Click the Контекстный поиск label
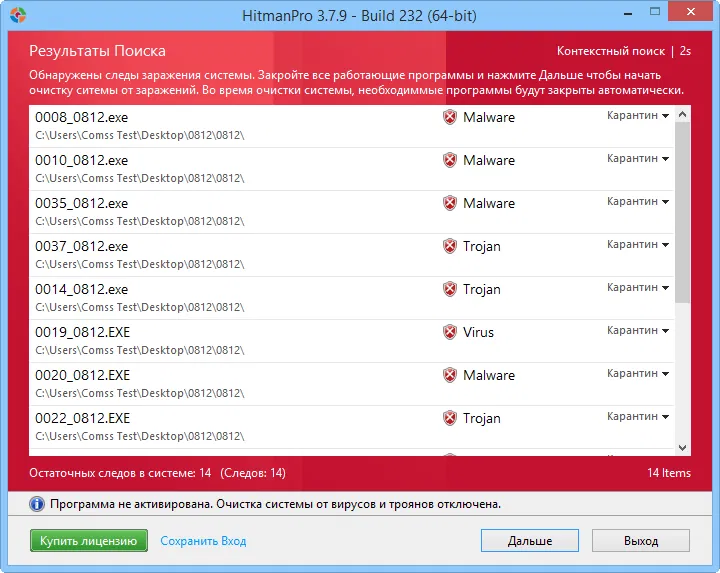 coord(611,51)
